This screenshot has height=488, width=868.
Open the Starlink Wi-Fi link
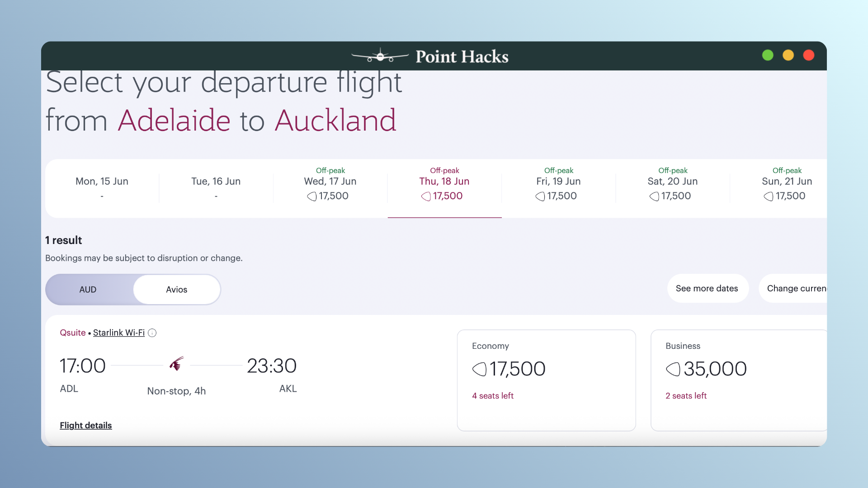119,333
